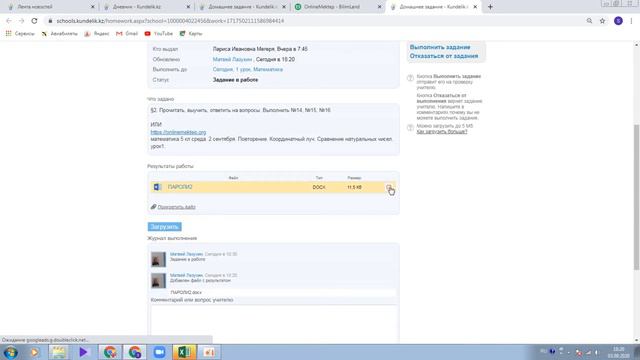Click ПАРОЛЮ.docx in the journal
640x360 pixels.
[186, 293]
